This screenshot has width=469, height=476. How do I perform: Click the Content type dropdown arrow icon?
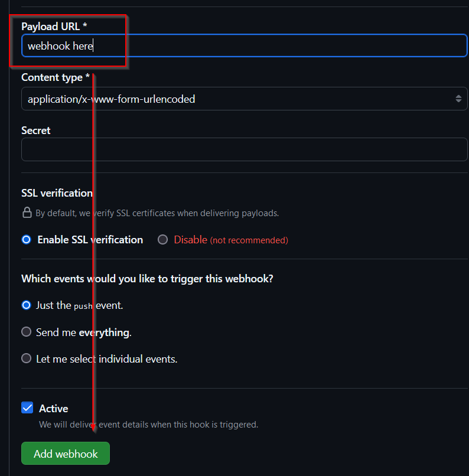coord(458,99)
